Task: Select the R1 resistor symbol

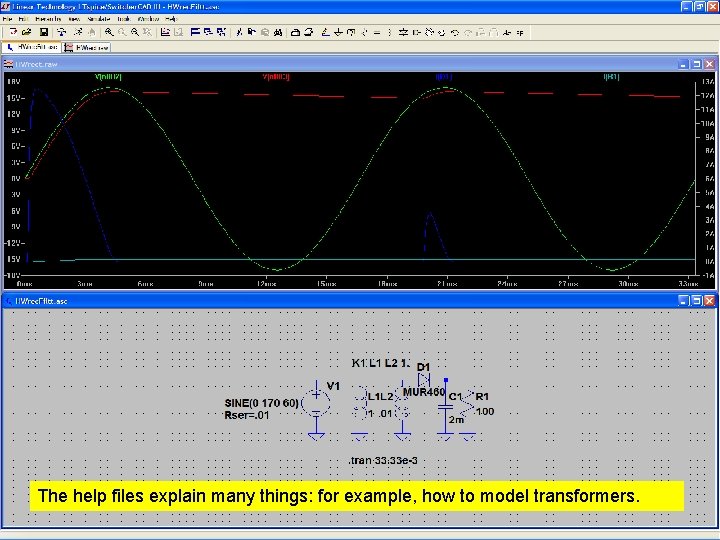Action: coord(468,406)
